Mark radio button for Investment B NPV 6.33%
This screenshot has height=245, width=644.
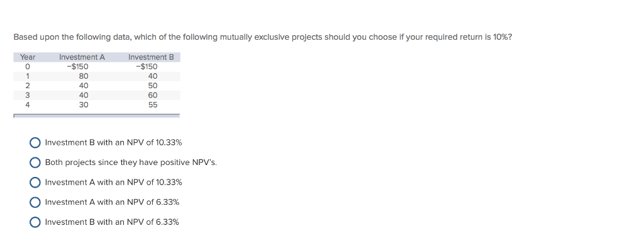(x=35, y=222)
